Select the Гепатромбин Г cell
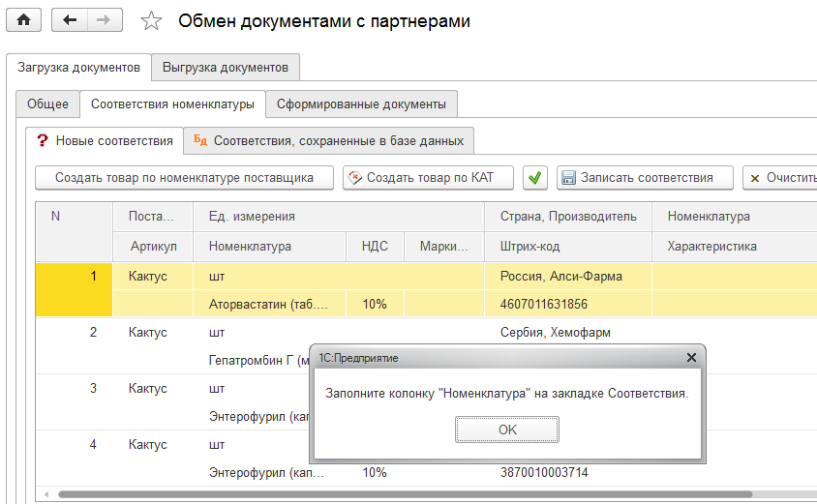 252,360
